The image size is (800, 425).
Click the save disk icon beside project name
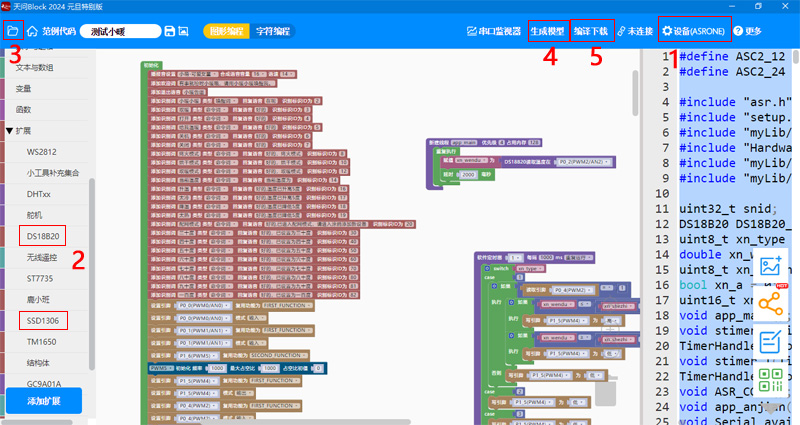coord(170,32)
